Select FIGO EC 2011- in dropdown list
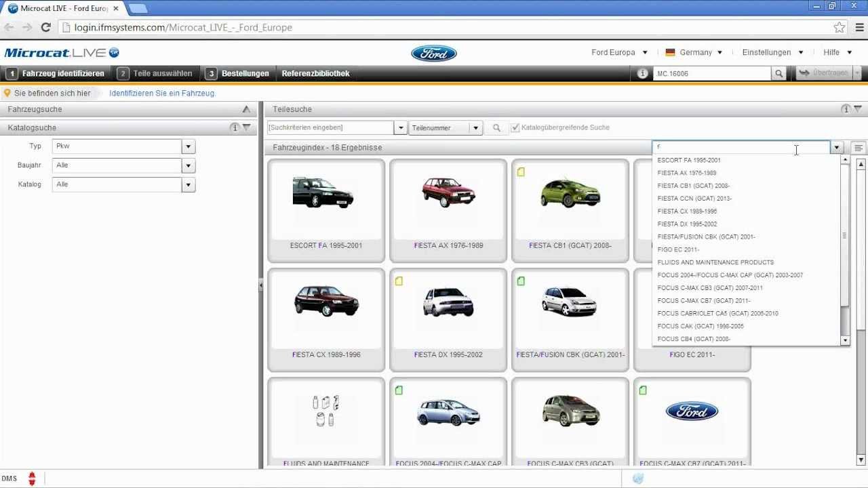Viewport: 868px width, 488px height. click(746, 249)
